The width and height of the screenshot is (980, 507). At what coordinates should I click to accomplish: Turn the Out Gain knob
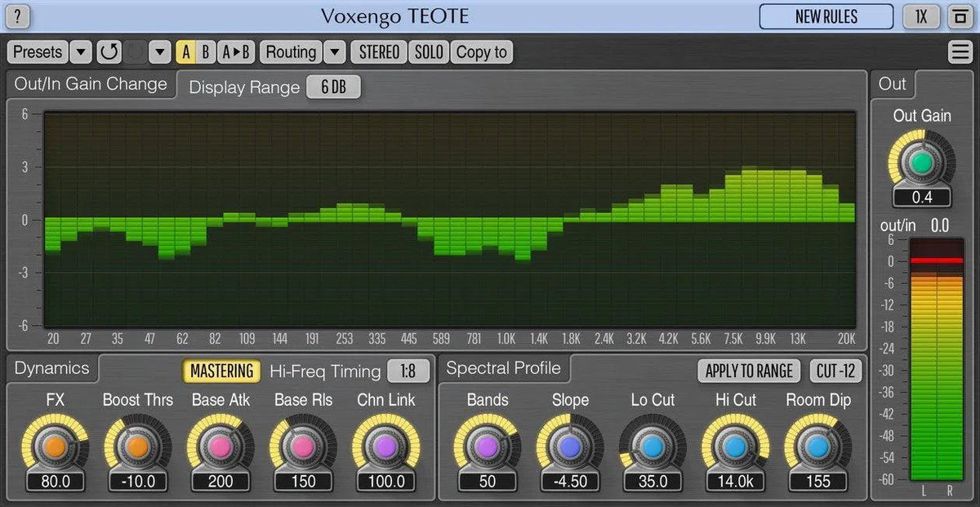921,162
